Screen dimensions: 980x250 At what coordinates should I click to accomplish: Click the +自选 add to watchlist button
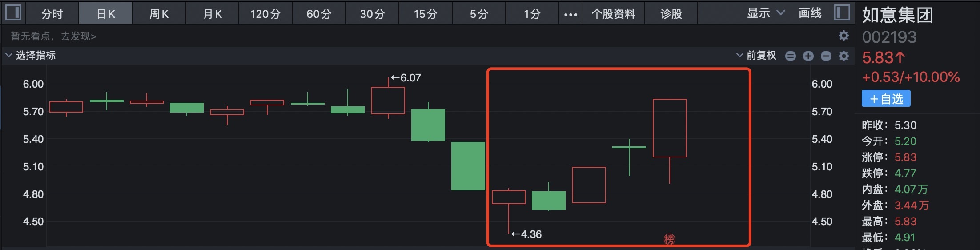pos(886,99)
